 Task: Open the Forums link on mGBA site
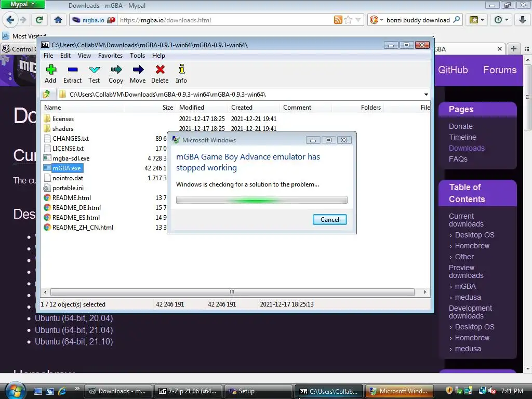[x=500, y=70]
